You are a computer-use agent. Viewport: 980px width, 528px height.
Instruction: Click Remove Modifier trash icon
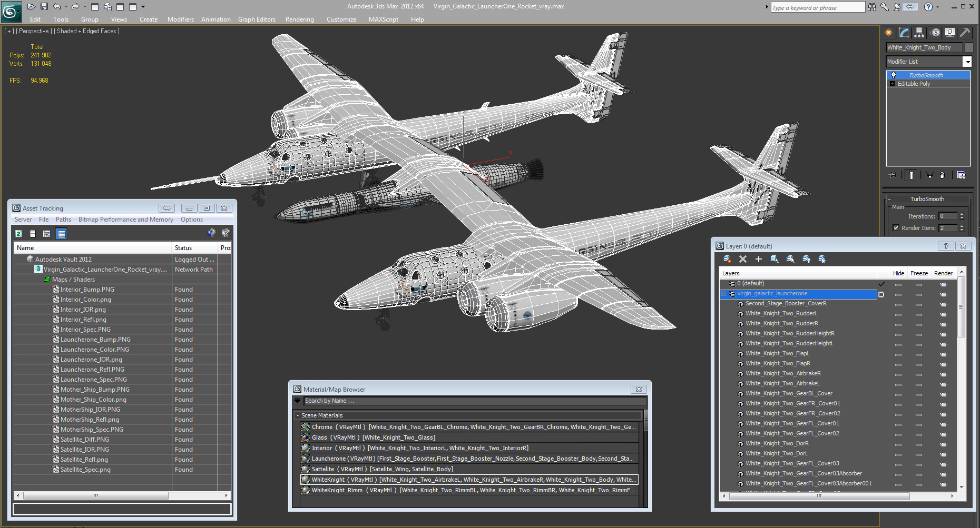(x=943, y=175)
